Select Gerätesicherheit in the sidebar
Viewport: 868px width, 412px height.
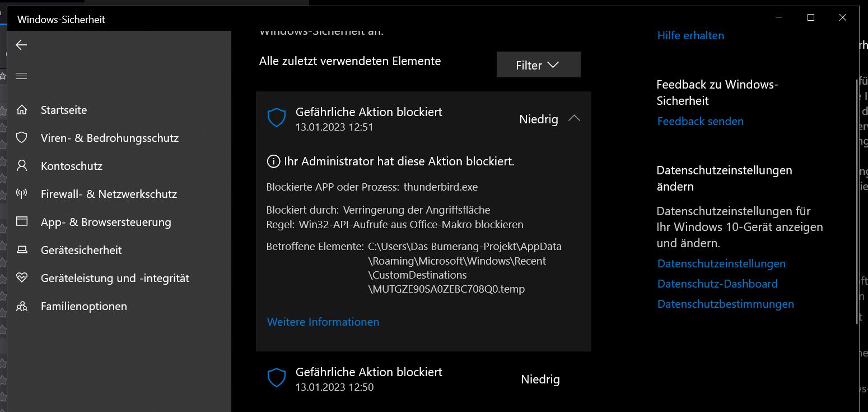pyautogui.click(x=81, y=250)
